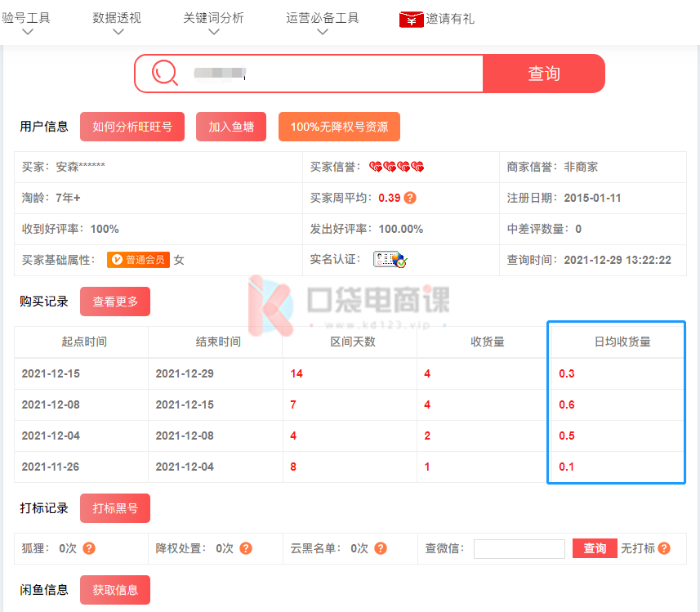This screenshot has height=612, width=700.
Task: Click the help icon next to 云黑名单 0次
Action: (x=381, y=548)
